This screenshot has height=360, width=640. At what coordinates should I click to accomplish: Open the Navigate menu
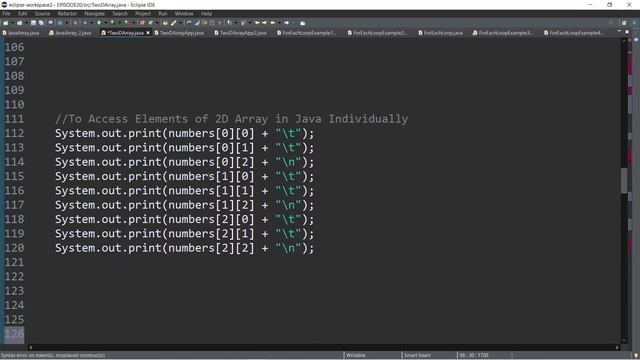click(x=94, y=13)
